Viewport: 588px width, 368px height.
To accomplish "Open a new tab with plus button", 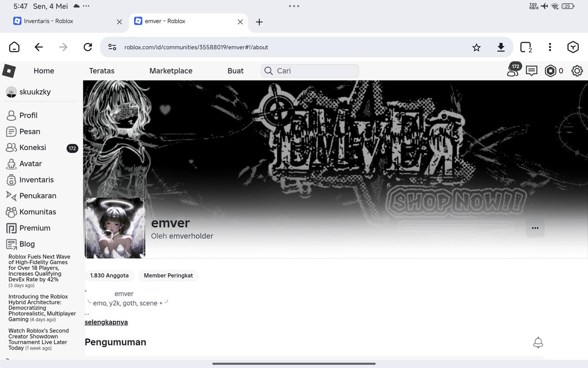I will [259, 22].
